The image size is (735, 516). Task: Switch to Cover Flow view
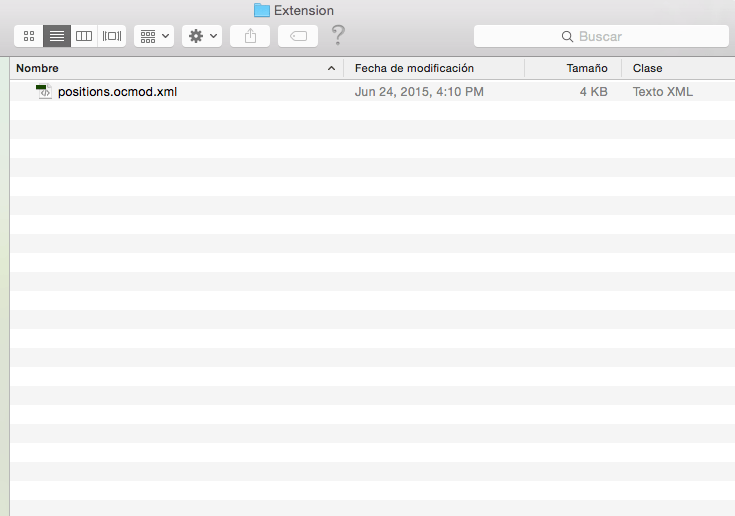point(112,36)
